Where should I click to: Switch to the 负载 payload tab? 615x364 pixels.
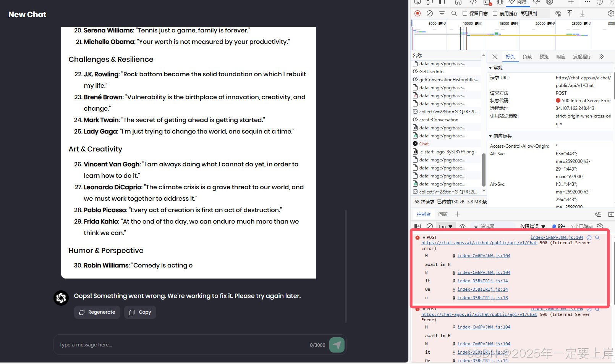tap(527, 56)
